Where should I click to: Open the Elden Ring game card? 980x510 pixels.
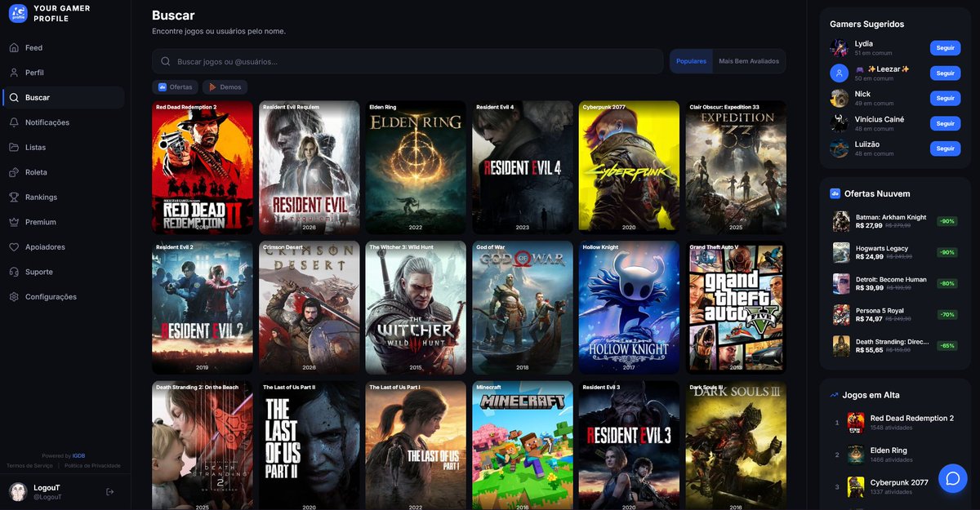pyautogui.click(x=416, y=167)
